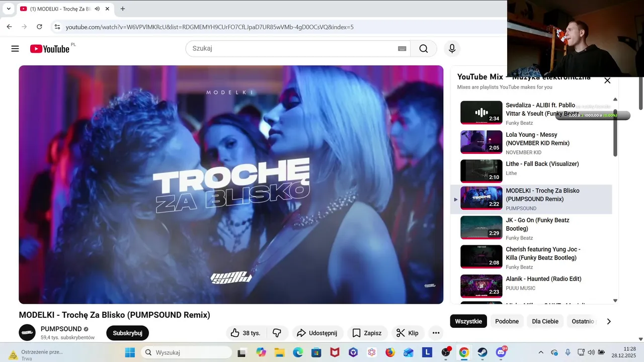Open OBS Studio from the taskbar
This screenshot has height=362, width=644.
point(446,352)
